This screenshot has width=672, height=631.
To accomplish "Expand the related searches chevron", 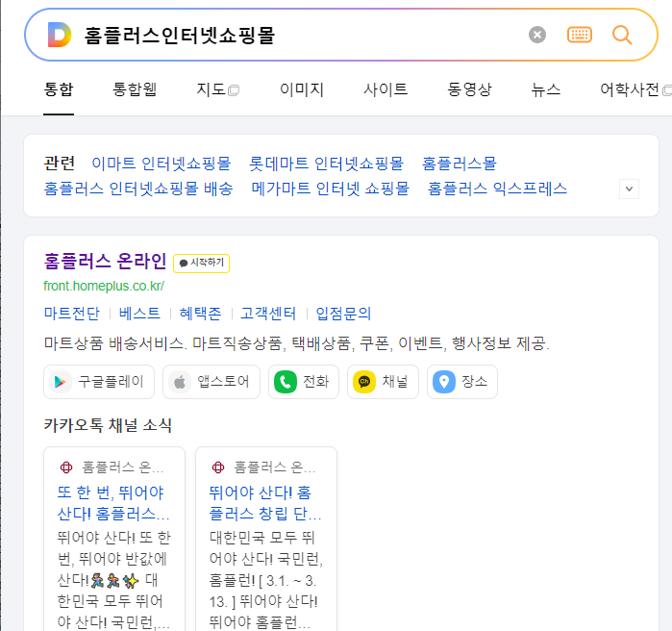I will point(629,189).
